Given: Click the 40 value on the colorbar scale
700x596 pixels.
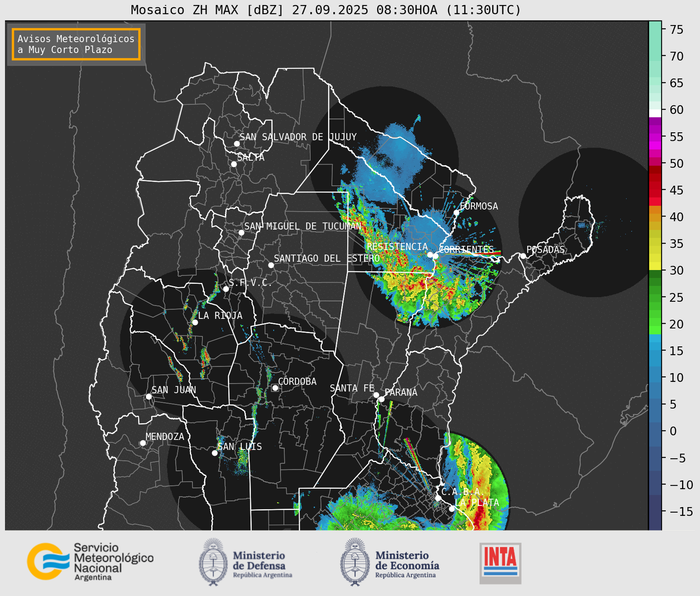Looking at the screenshot, I should [x=677, y=217].
